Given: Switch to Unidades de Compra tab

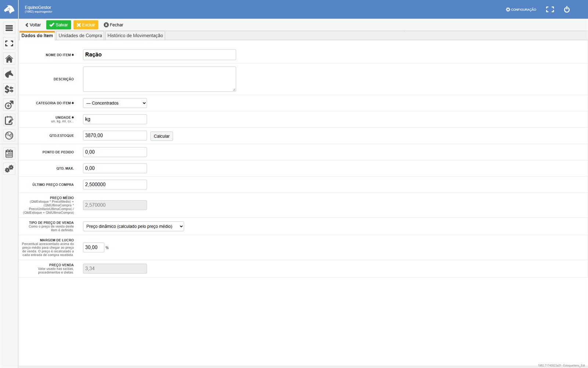Looking at the screenshot, I should [x=80, y=36].
